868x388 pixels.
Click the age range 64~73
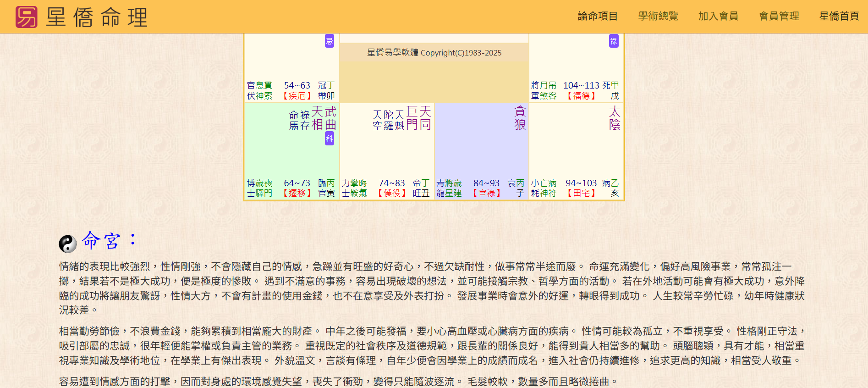[297, 183]
